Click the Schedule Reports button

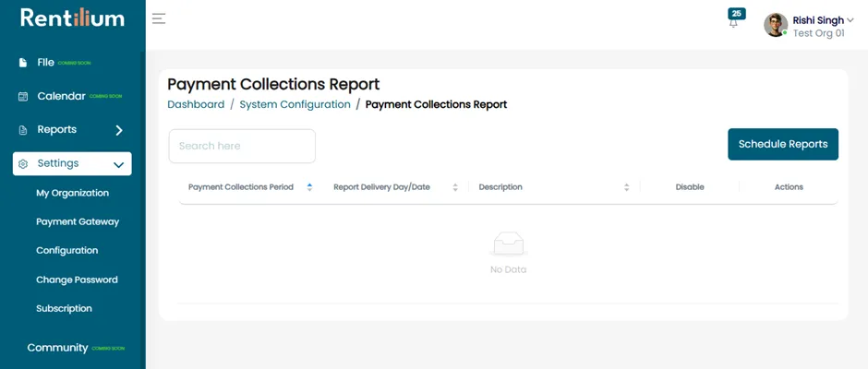[783, 145]
